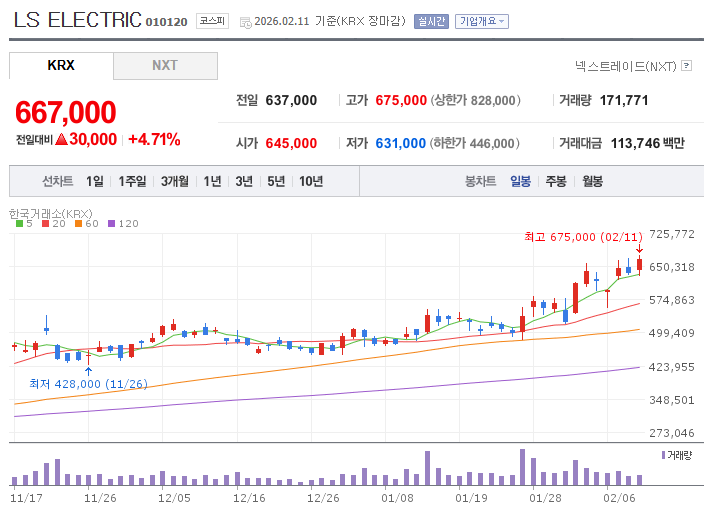Click the 02/06 date axis label
The image size is (704, 512).
pyautogui.click(x=619, y=498)
